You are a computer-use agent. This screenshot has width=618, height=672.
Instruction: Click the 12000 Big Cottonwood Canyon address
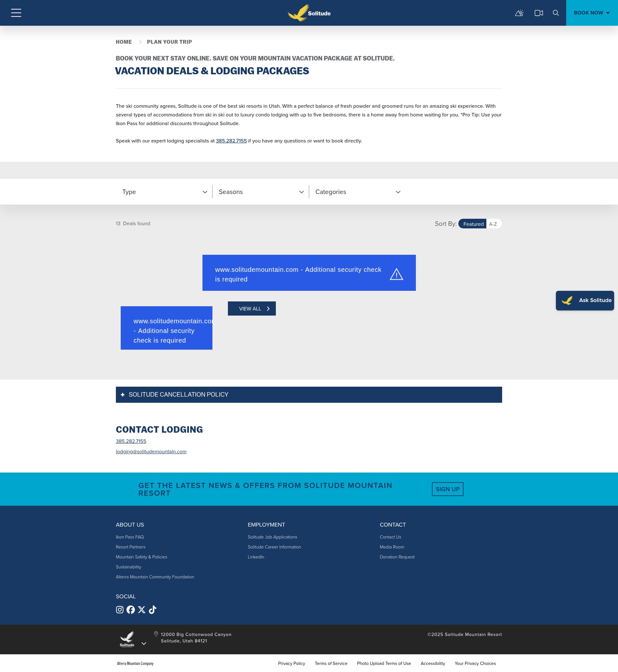coord(196,638)
